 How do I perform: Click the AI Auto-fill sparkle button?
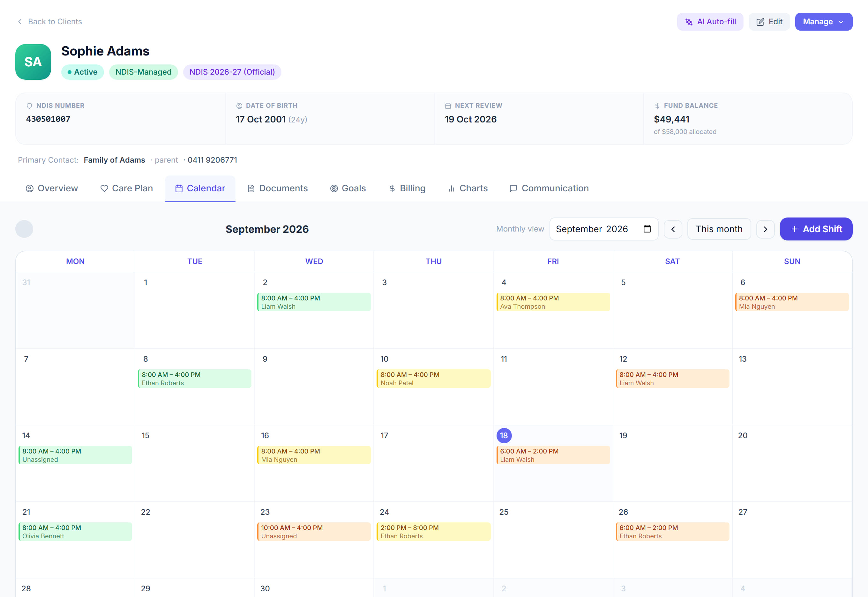pyautogui.click(x=710, y=22)
